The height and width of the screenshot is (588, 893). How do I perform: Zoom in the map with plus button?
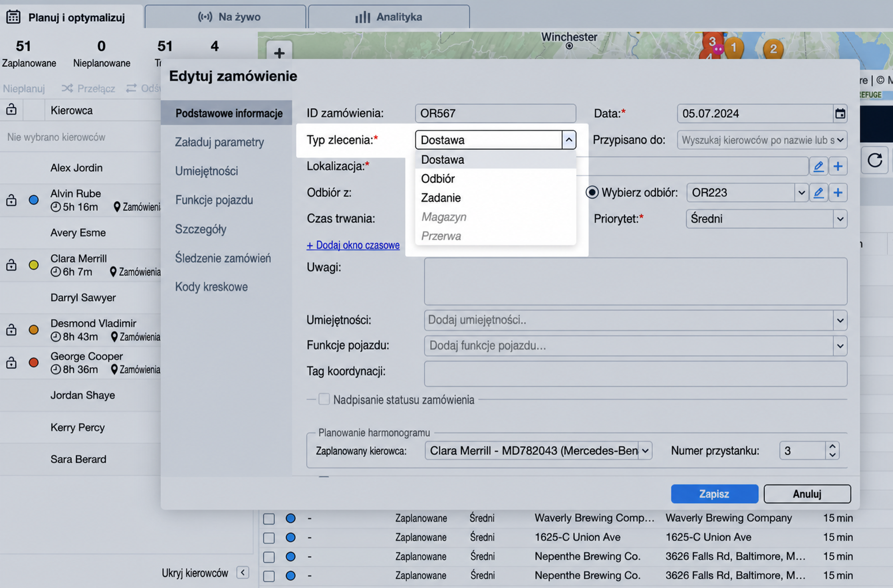tap(279, 53)
